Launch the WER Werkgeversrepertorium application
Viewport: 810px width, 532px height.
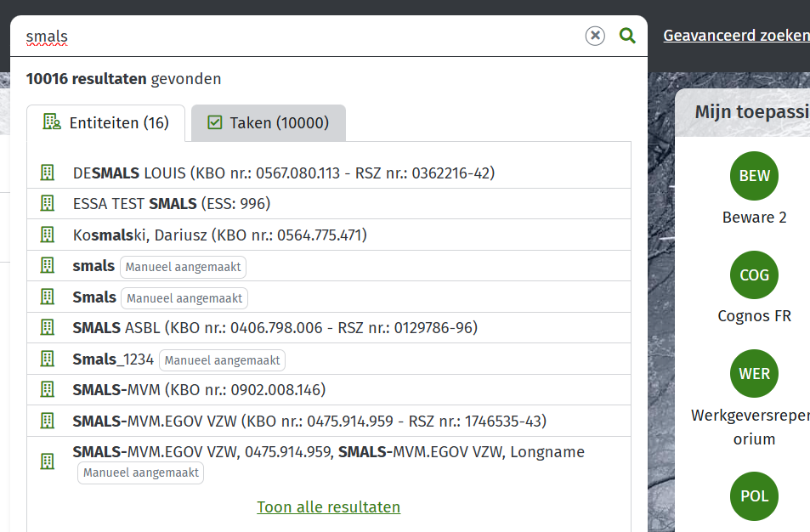pos(754,373)
